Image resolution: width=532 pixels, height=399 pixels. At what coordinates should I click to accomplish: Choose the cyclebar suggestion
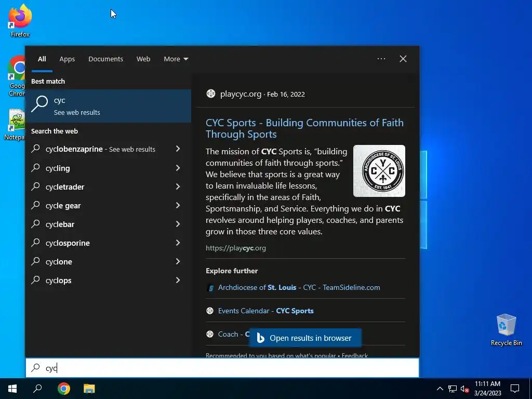(x=105, y=224)
